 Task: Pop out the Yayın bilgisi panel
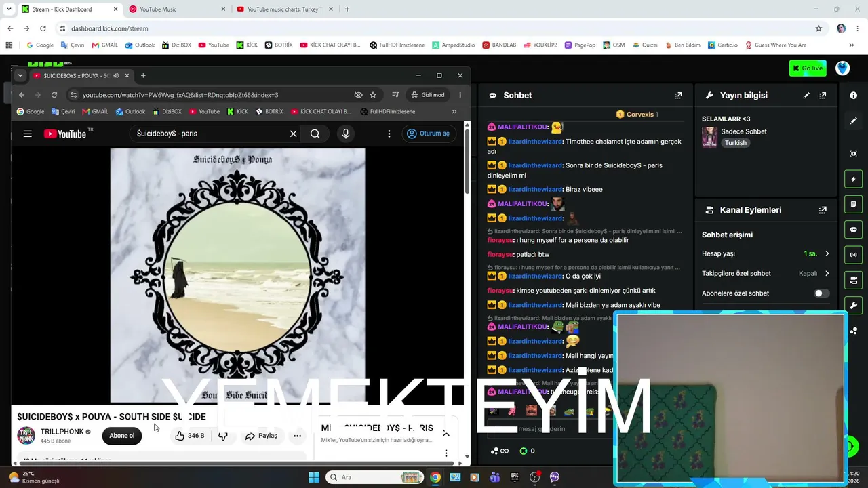[x=823, y=96]
